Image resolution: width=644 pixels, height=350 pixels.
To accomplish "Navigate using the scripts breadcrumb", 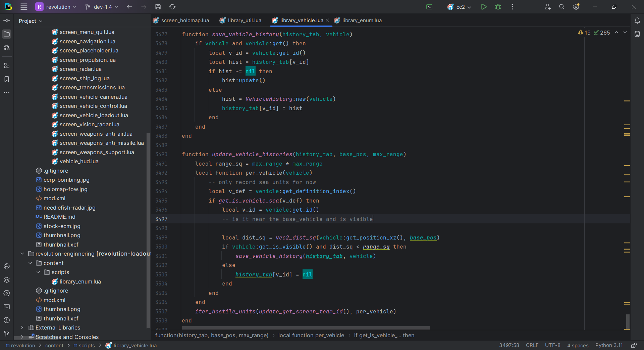I will click(87, 345).
